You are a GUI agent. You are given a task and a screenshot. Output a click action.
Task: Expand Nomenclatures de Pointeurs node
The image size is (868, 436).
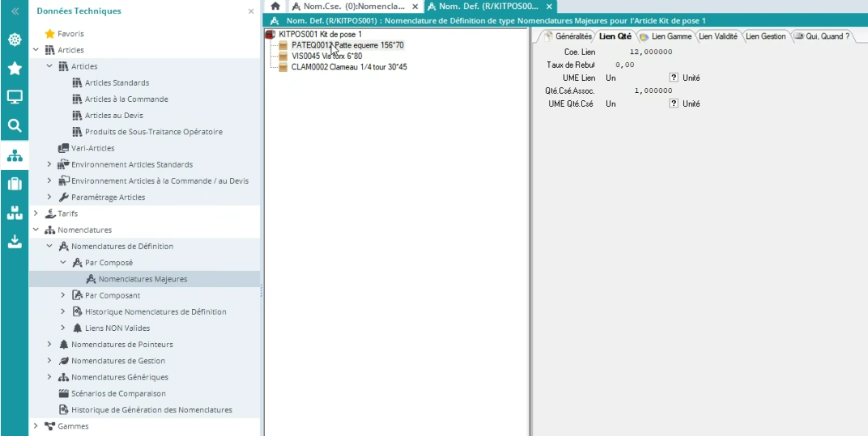click(x=49, y=345)
